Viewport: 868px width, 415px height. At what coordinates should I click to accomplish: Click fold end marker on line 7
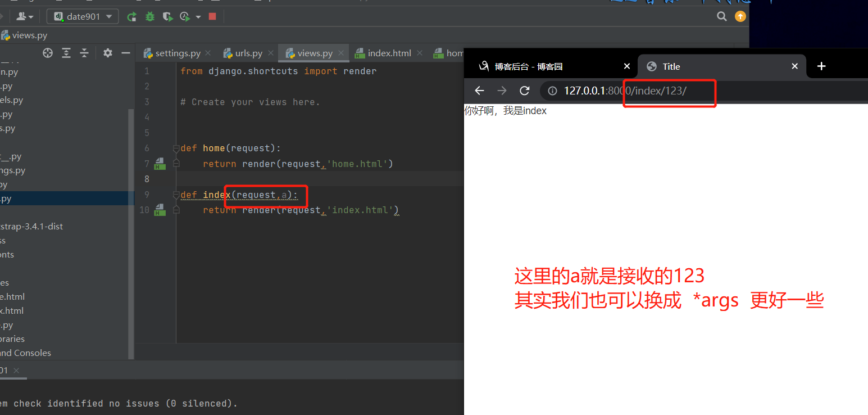click(176, 163)
